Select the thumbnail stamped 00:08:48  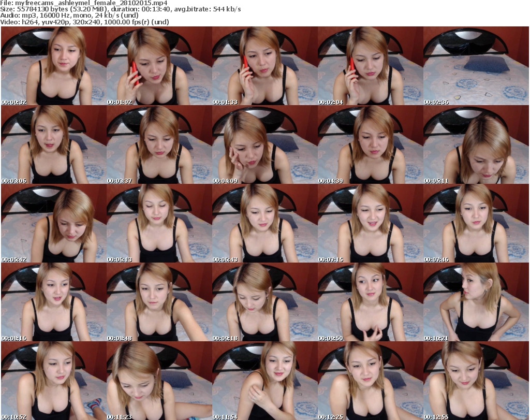159,302
